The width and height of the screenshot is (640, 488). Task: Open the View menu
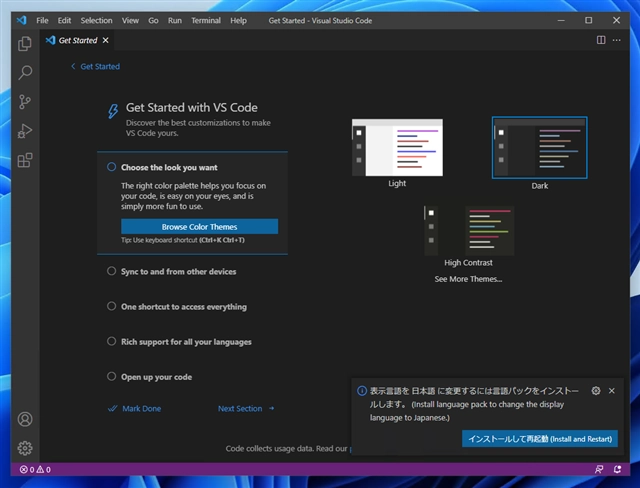click(130, 20)
